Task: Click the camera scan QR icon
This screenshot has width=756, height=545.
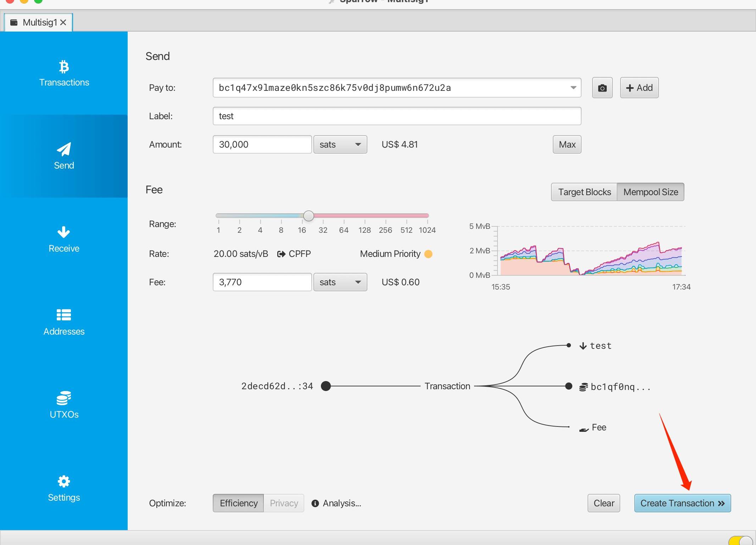Action: (602, 88)
